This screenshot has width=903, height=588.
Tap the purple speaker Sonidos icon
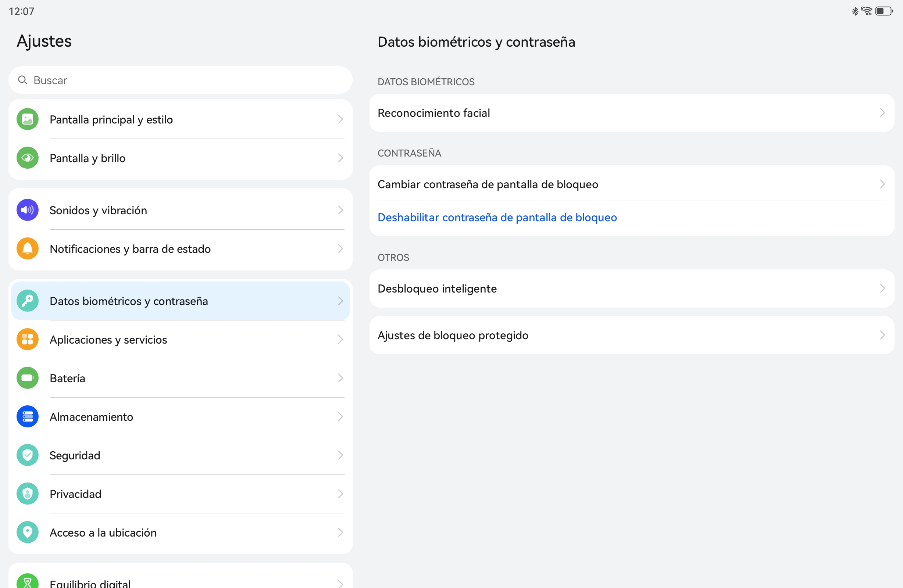27,210
